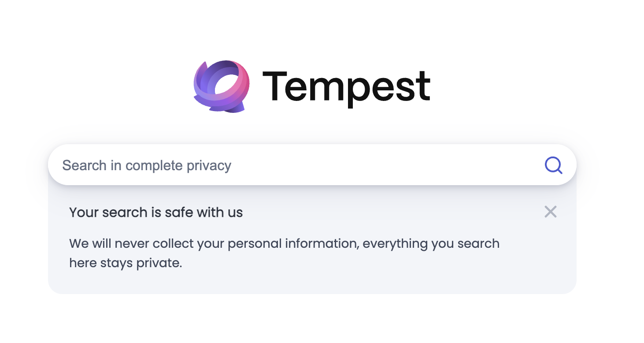Click the magnifying glass search icon
This screenshot has width=644, height=343.
tap(553, 165)
